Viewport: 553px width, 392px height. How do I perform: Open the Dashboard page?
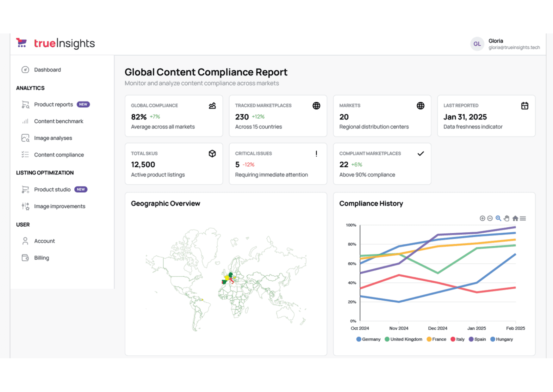click(47, 70)
